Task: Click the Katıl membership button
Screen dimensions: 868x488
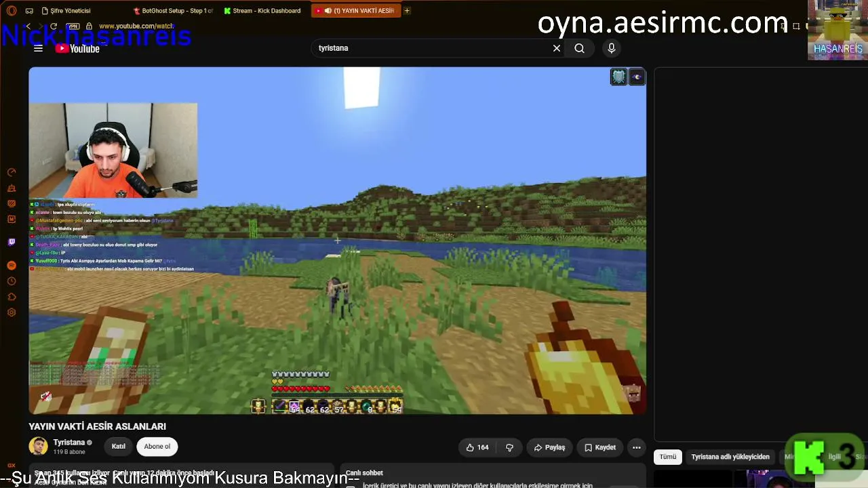Action: click(119, 446)
